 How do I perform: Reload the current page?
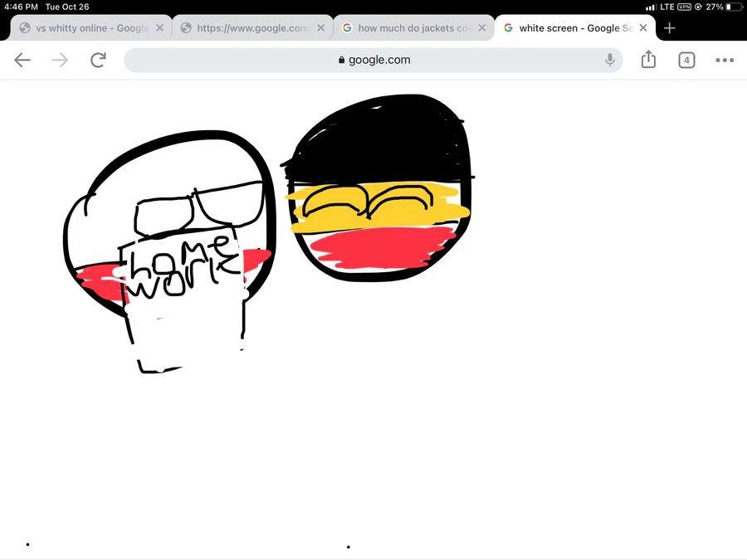tap(98, 60)
